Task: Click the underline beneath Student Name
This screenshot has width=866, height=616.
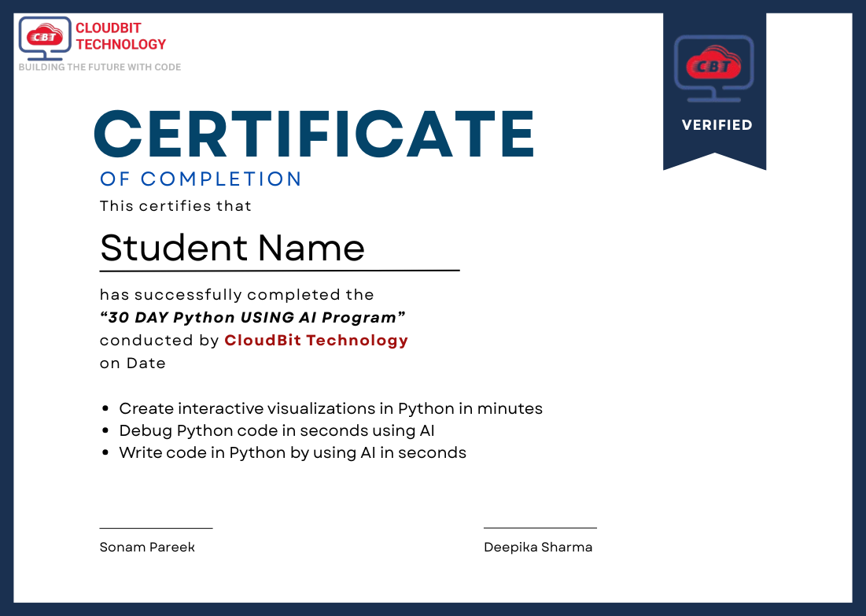Action: 279,271
